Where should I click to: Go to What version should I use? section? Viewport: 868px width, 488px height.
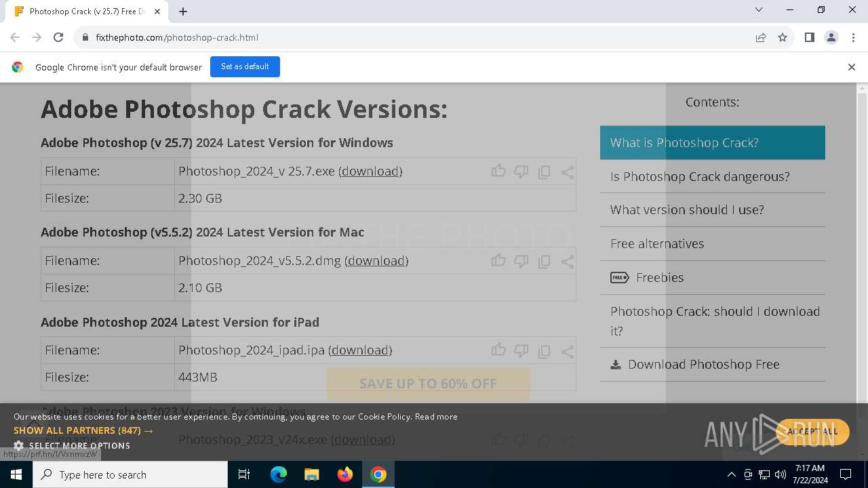click(713, 209)
